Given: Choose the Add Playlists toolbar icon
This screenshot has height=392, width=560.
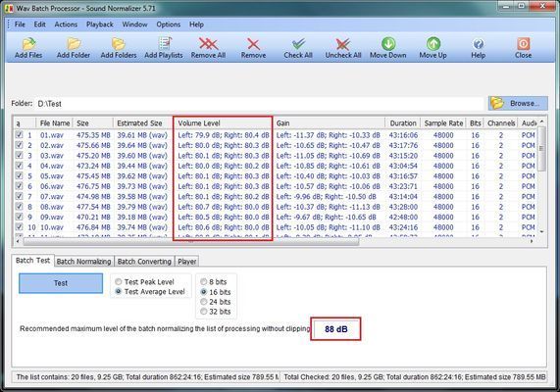Looking at the screenshot, I should coord(164,48).
